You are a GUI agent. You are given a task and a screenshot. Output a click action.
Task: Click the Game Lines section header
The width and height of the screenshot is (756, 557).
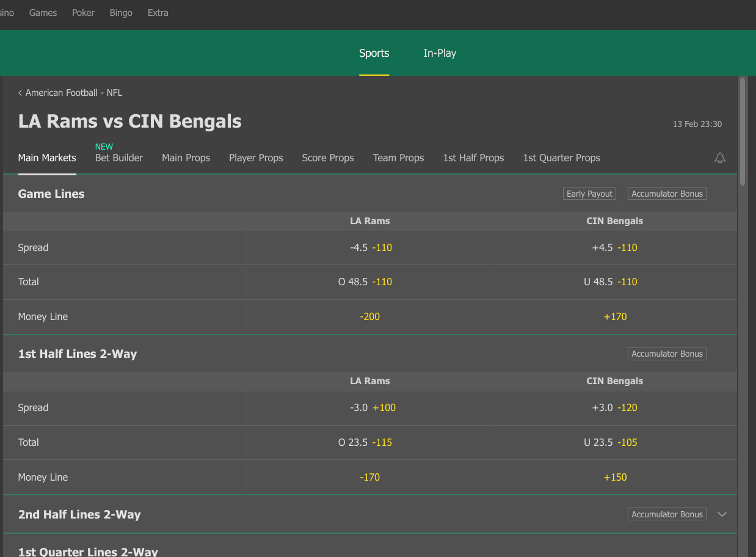click(x=369, y=194)
